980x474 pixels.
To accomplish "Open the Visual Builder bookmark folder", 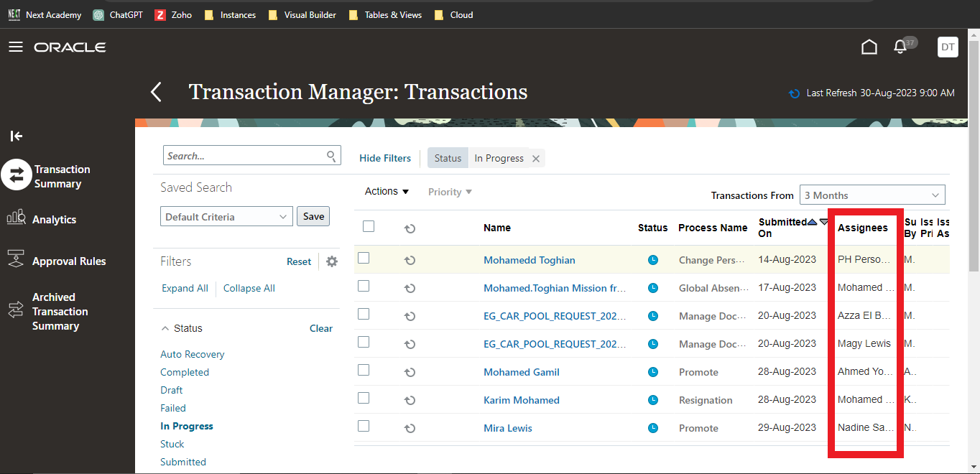I will [x=302, y=14].
